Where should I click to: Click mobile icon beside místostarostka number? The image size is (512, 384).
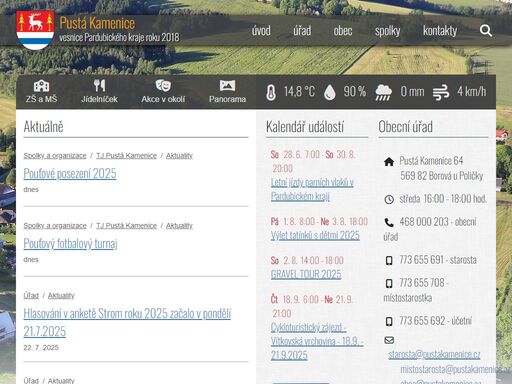coord(389,284)
